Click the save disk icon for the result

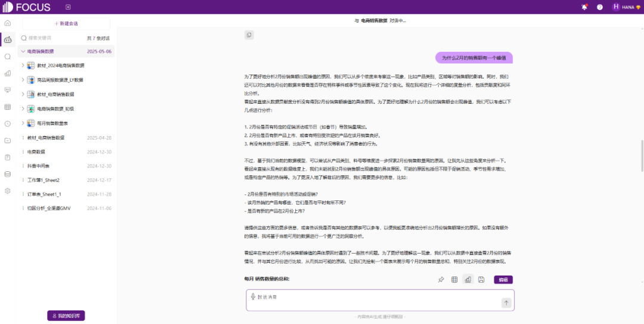(481, 280)
